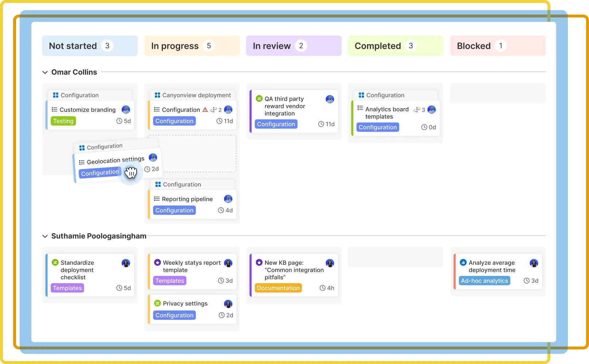
Task: Click the green epic icon on Privacy settings
Action: 157,303
